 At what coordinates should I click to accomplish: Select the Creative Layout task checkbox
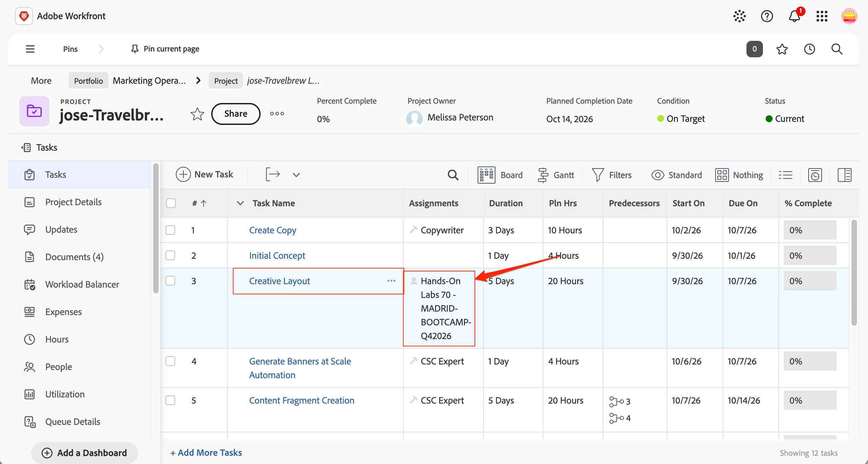170,281
